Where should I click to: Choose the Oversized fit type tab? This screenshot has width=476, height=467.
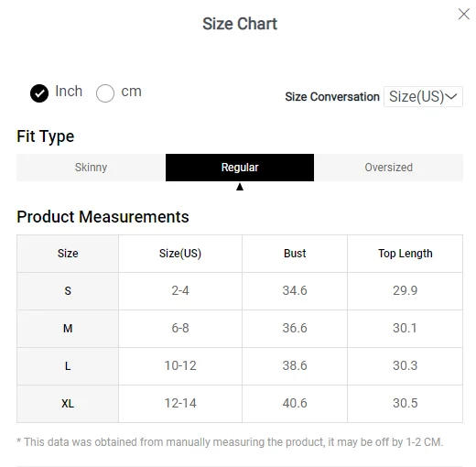click(x=388, y=168)
